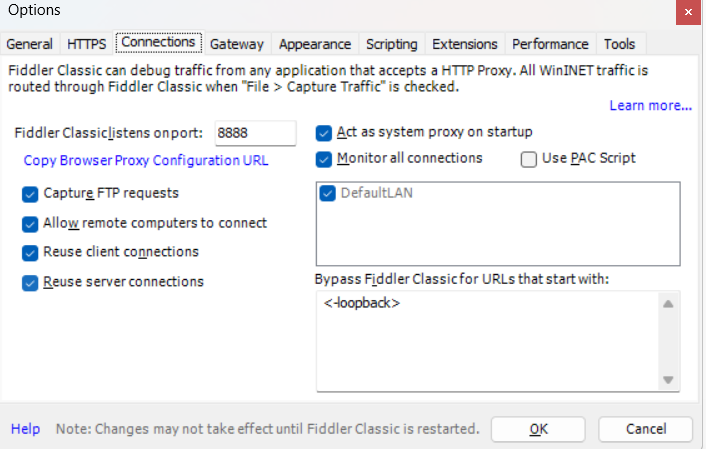706x449 pixels.
Task: Open the Help link
Action: click(26, 429)
